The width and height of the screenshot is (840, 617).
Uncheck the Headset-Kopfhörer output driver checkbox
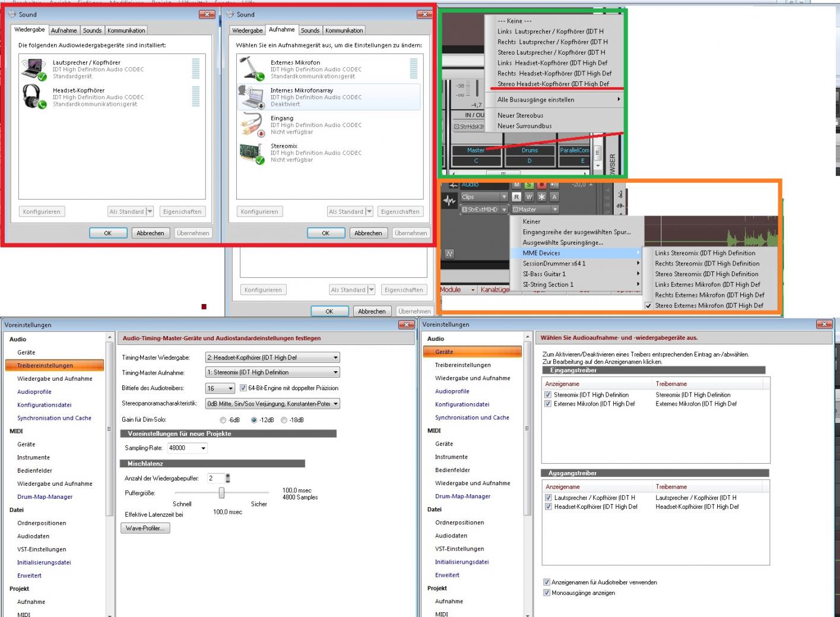coord(549,507)
